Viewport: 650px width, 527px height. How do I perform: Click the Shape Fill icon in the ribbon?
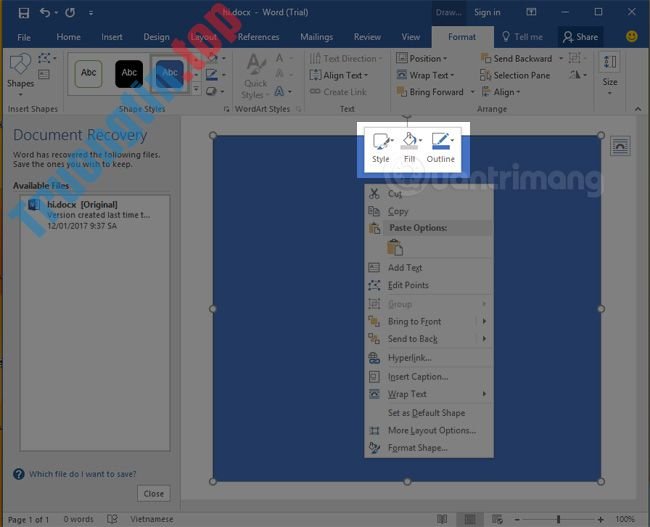(212, 58)
